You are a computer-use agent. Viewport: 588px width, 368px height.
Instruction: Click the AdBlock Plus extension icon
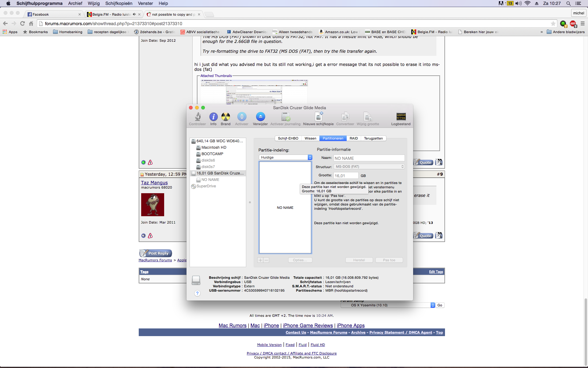pos(573,24)
